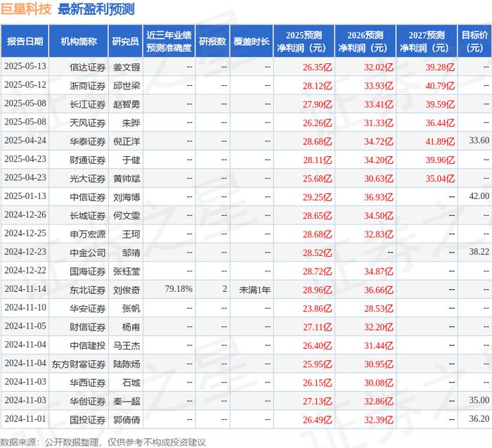This screenshot has height=448, width=492.
Task: Click 财信证券 institution cell
Action: (x=88, y=327)
